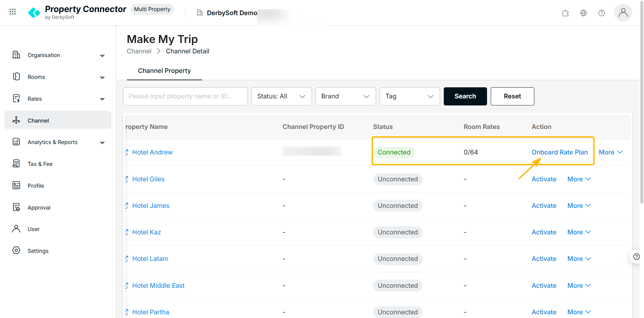Image resolution: width=644 pixels, height=318 pixels.
Task: Open the Hotel Andrew property link
Action: (x=152, y=152)
